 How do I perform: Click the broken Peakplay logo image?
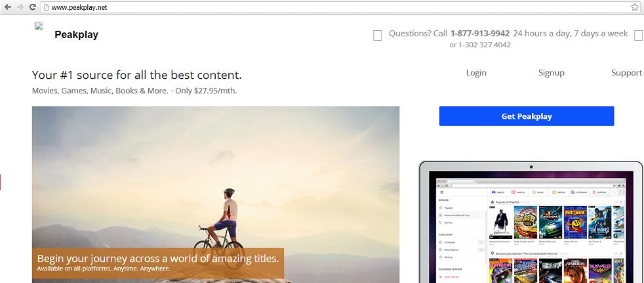39,26
